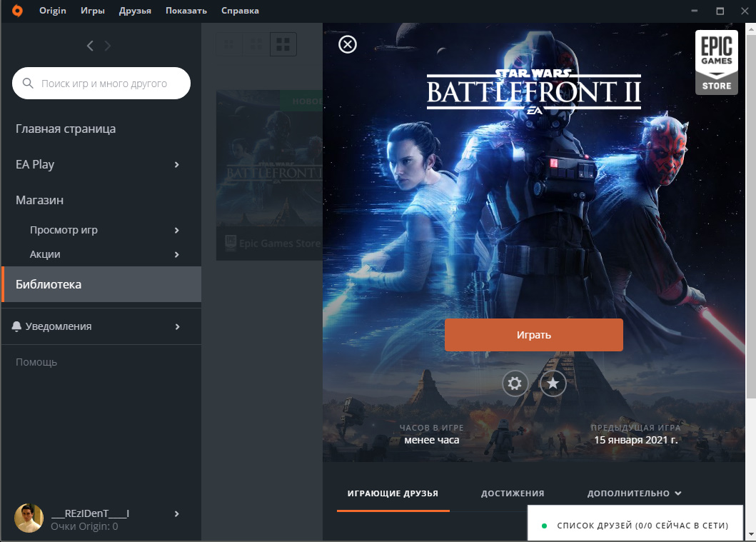Add game to favorites with star icon
The width and height of the screenshot is (756, 542).
pos(553,383)
